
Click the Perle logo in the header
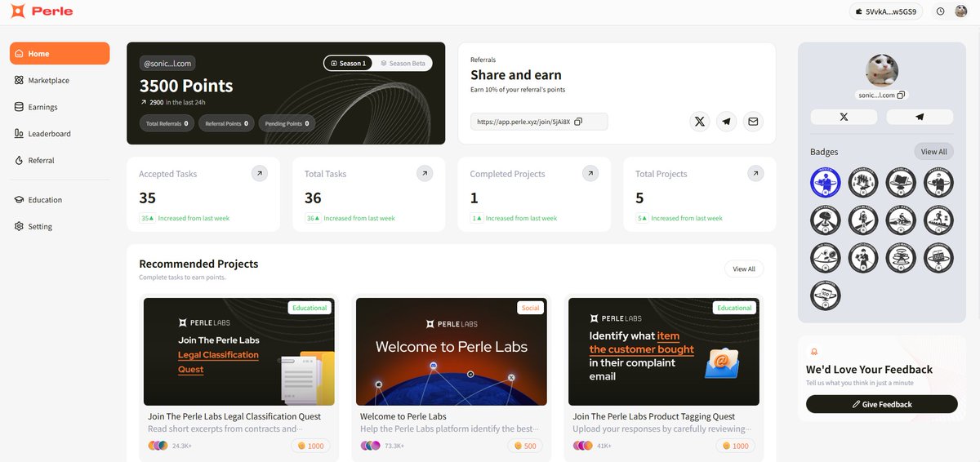(x=41, y=11)
